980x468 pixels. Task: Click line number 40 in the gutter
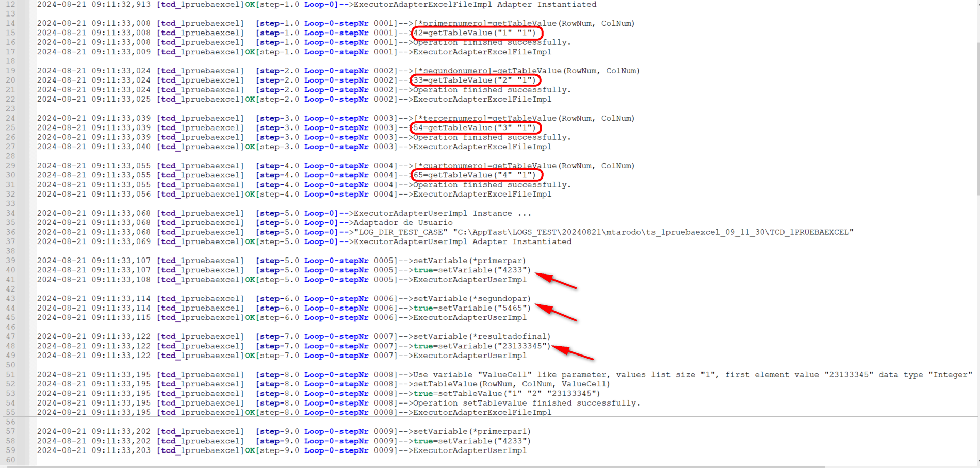coord(10,270)
